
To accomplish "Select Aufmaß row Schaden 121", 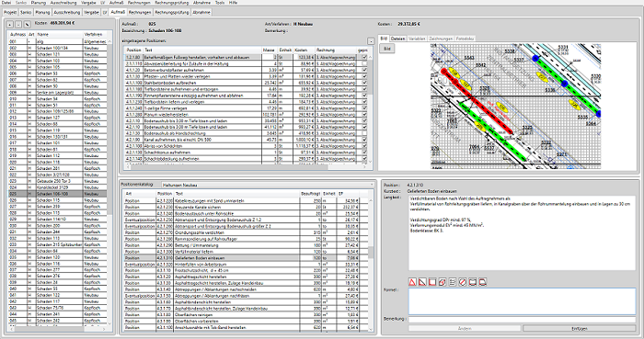I will click(58, 54).
